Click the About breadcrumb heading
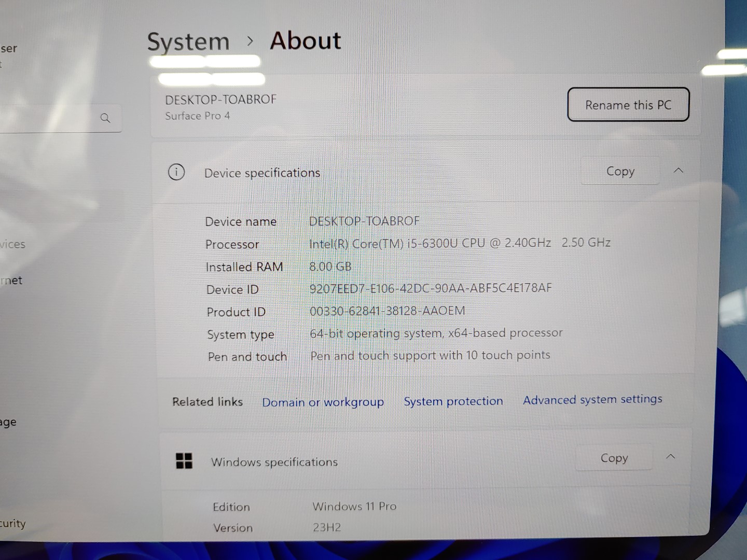 tap(306, 40)
